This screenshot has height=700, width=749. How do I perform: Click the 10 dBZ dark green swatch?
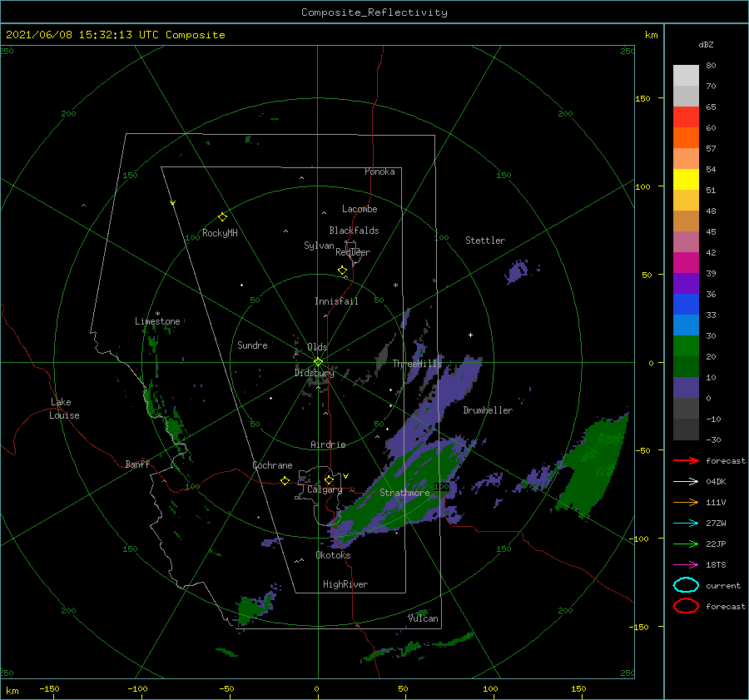(686, 367)
